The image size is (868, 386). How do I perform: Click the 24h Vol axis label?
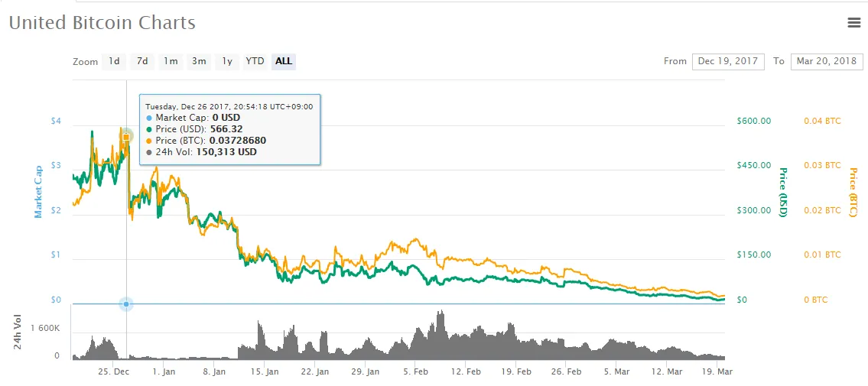click(x=18, y=332)
